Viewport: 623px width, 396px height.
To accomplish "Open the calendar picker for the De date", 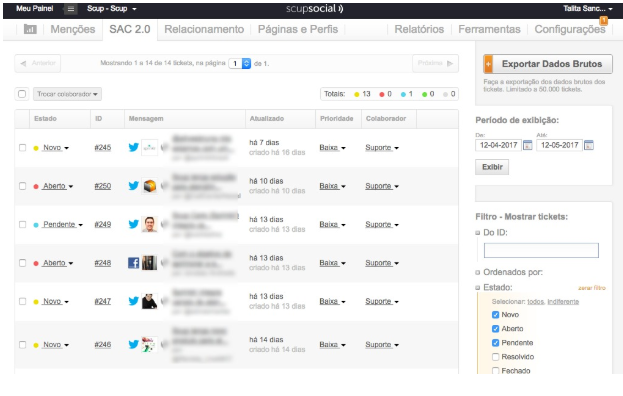I will (527, 145).
